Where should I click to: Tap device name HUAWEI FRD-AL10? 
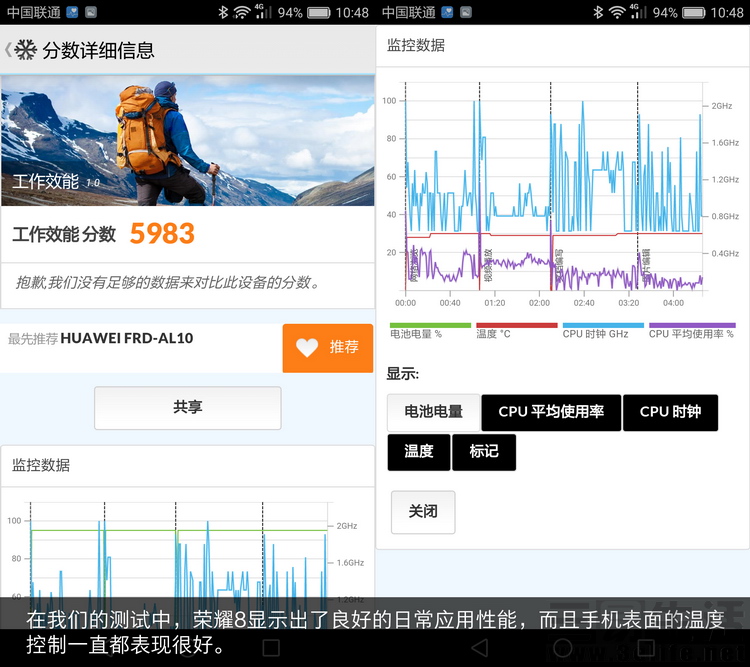tap(127, 338)
